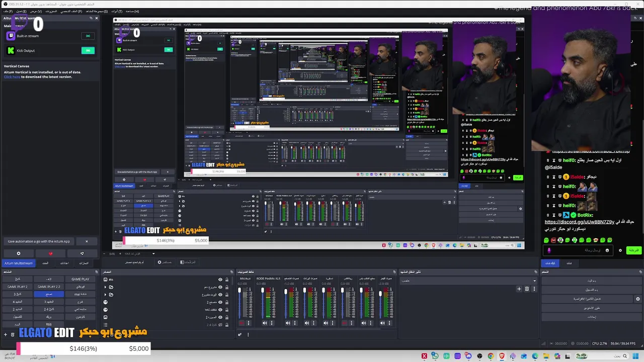Select the R66 scene

click(49, 324)
